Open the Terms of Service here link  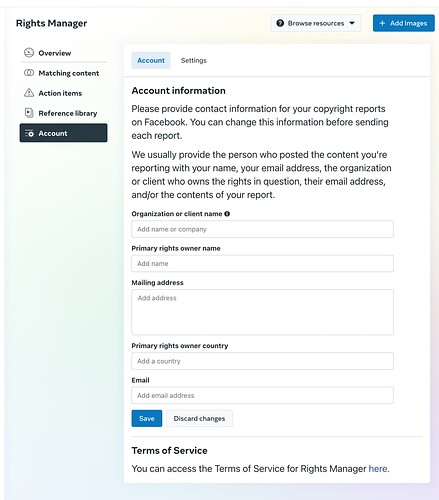(378, 469)
